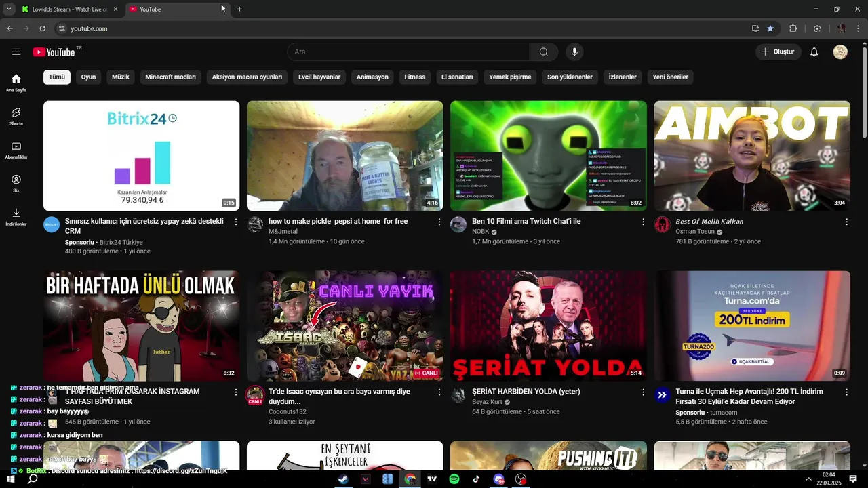Show hidden system tray icons
Viewport: 868px width, 488px height.
808,479
